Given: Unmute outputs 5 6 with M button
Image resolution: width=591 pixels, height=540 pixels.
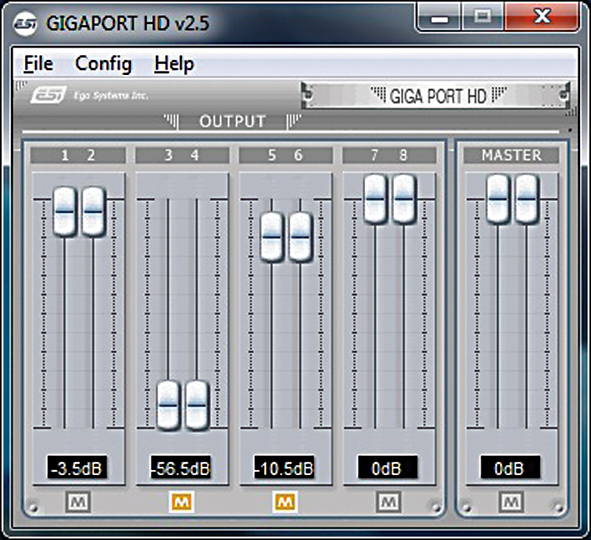Looking at the screenshot, I should point(285,502).
